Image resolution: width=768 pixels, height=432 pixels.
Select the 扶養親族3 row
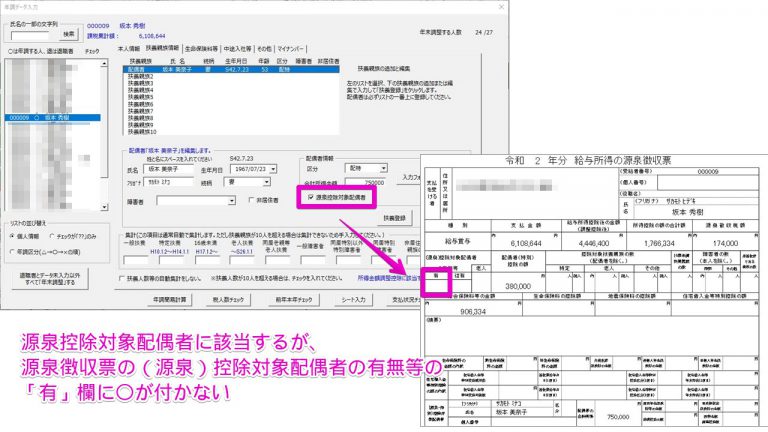pyautogui.click(x=231, y=83)
